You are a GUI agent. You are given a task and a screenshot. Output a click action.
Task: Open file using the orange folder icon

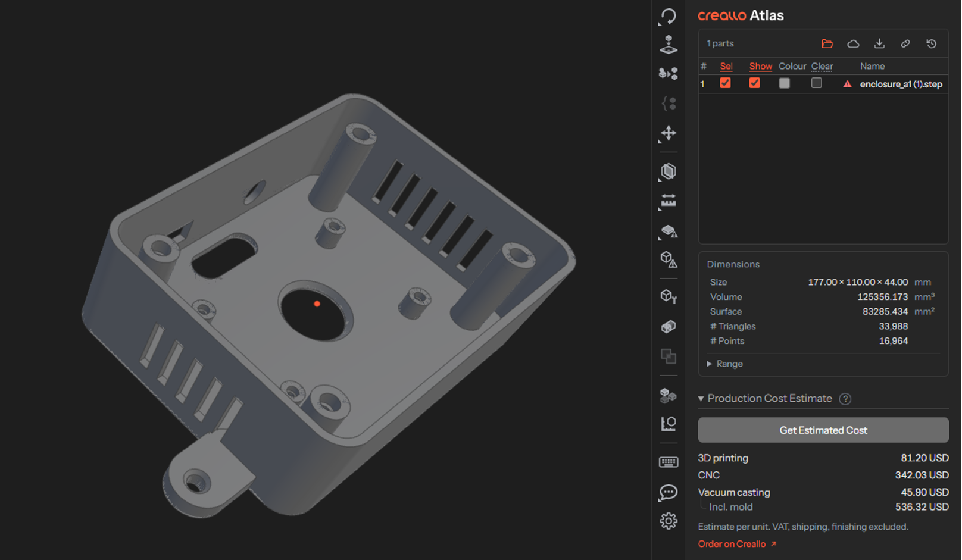click(x=827, y=43)
